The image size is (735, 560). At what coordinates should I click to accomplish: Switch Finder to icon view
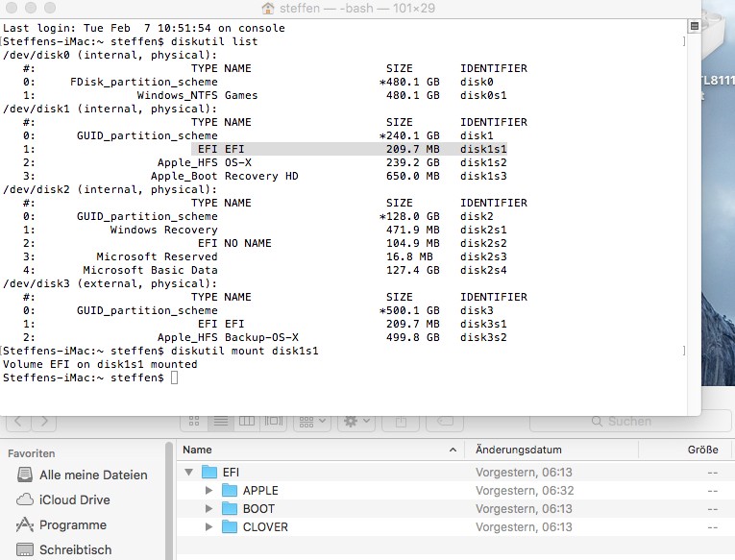(x=194, y=422)
